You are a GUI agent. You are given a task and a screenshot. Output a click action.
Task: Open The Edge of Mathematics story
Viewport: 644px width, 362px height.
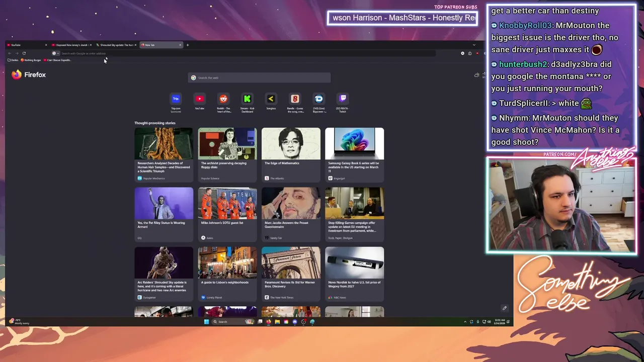[291, 155]
